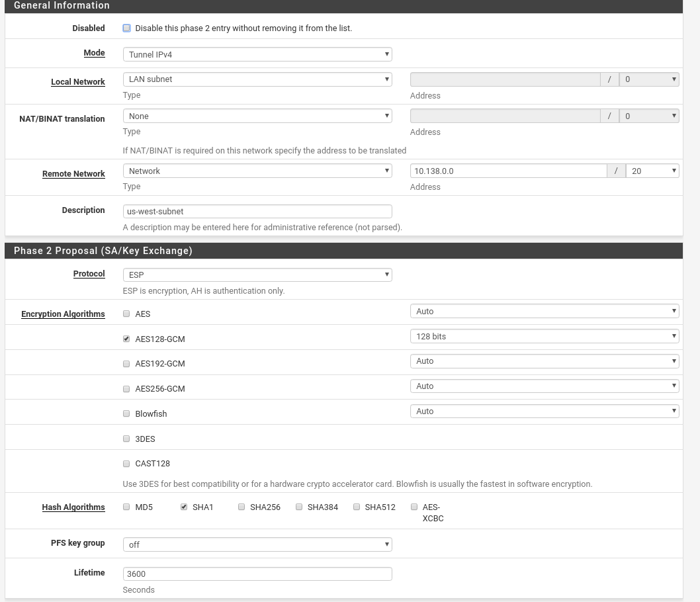Image resolution: width=700 pixels, height=602 pixels.
Task: Click the NAT/BINAT translation address field
Action: tap(505, 116)
